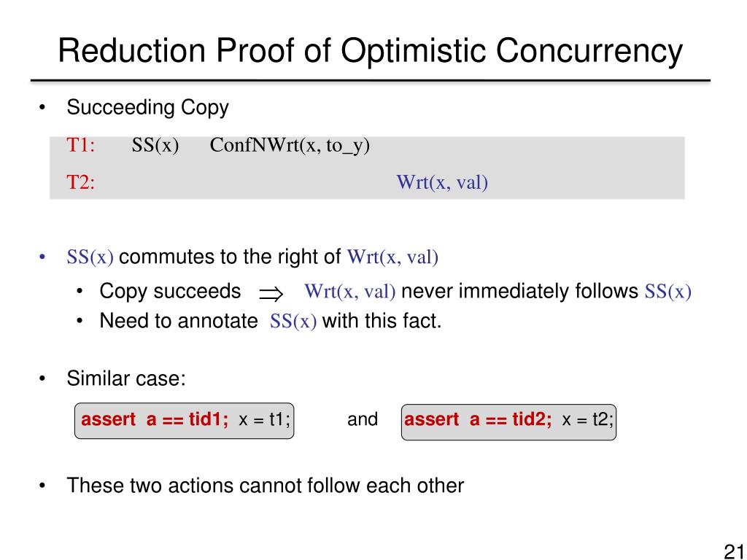Click the 'assert a == tid1; x = t1;' box
Image resolution: width=747 pixels, height=560 pixels.
[x=185, y=421]
